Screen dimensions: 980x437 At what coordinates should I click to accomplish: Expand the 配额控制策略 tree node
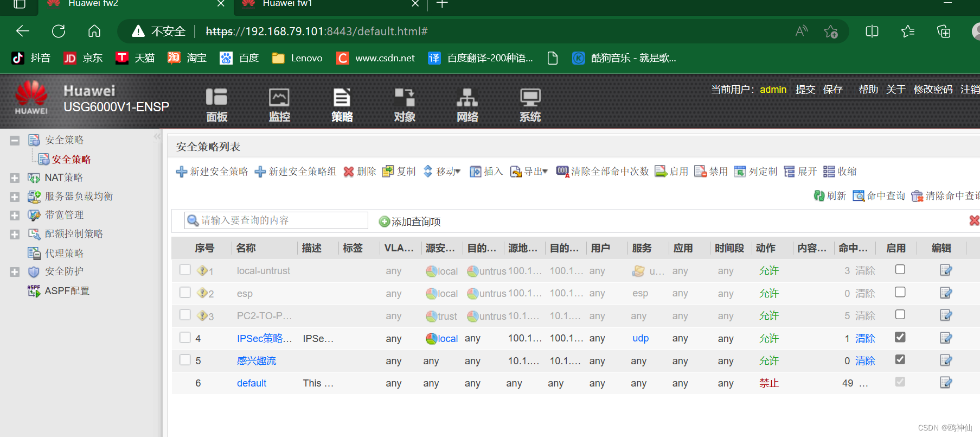tap(15, 235)
